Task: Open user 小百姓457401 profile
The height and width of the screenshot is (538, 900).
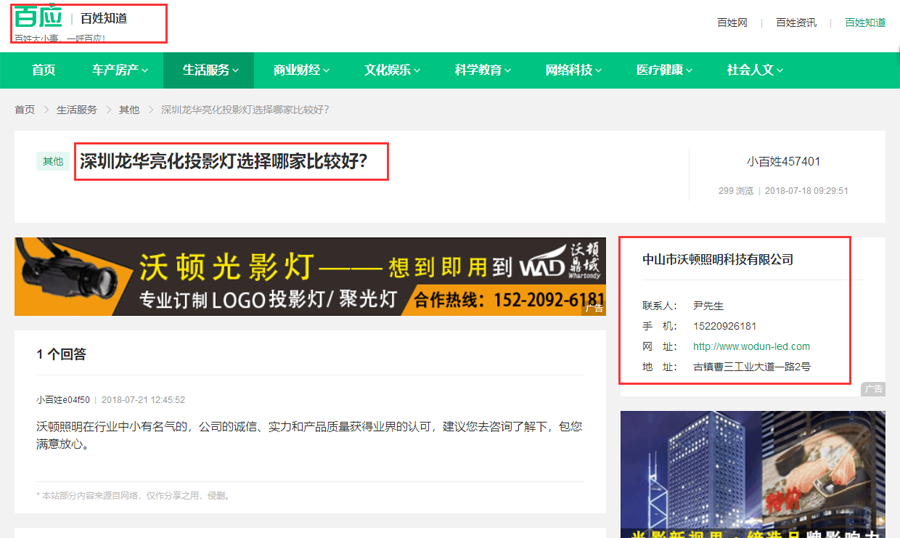Action: (x=783, y=161)
